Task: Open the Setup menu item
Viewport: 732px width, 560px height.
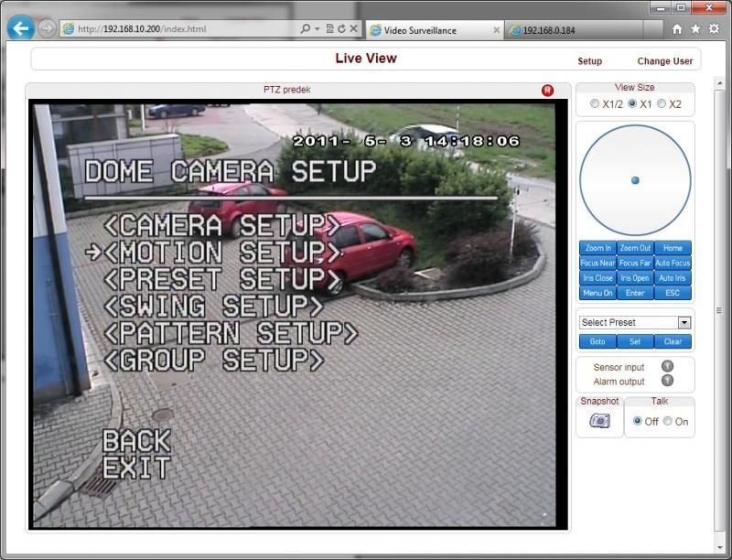Action: (x=589, y=61)
